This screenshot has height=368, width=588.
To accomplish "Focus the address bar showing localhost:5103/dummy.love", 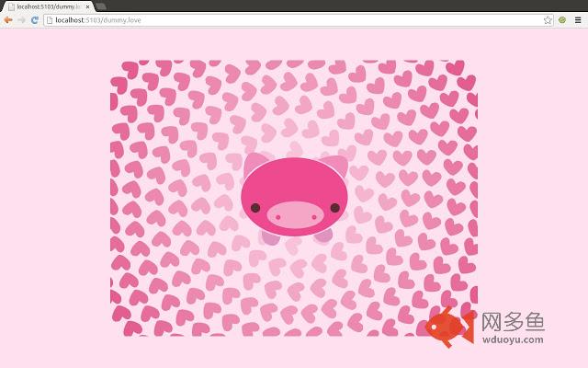I will [x=298, y=20].
